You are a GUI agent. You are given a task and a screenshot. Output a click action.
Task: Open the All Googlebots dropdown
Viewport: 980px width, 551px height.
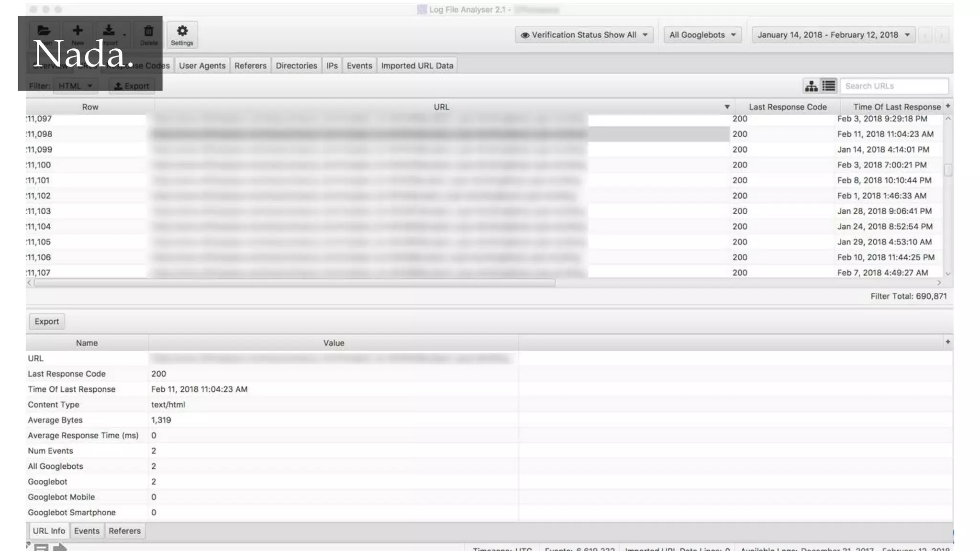[x=702, y=35]
